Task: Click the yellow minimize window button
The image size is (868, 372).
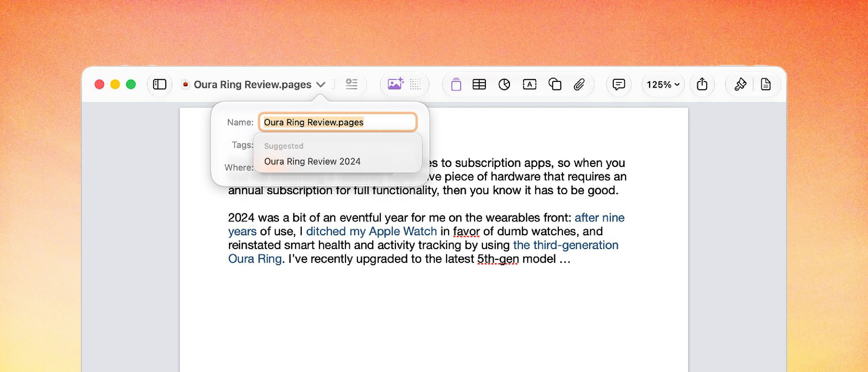Action: click(x=115, y=84)
